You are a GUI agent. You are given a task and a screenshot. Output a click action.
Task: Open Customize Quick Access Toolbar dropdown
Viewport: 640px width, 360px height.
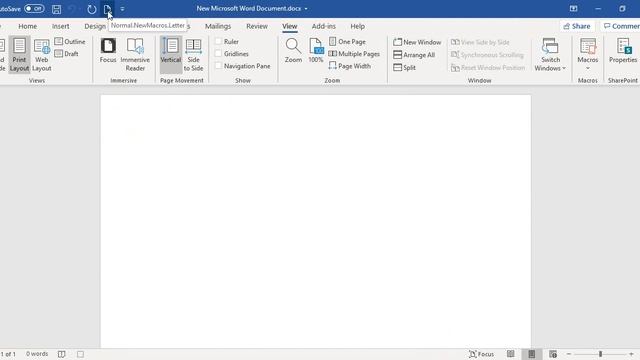[x=122, y=9]
